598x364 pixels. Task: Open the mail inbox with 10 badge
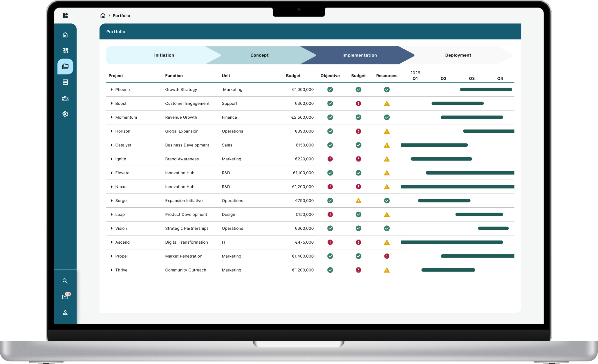click(65, 297)
